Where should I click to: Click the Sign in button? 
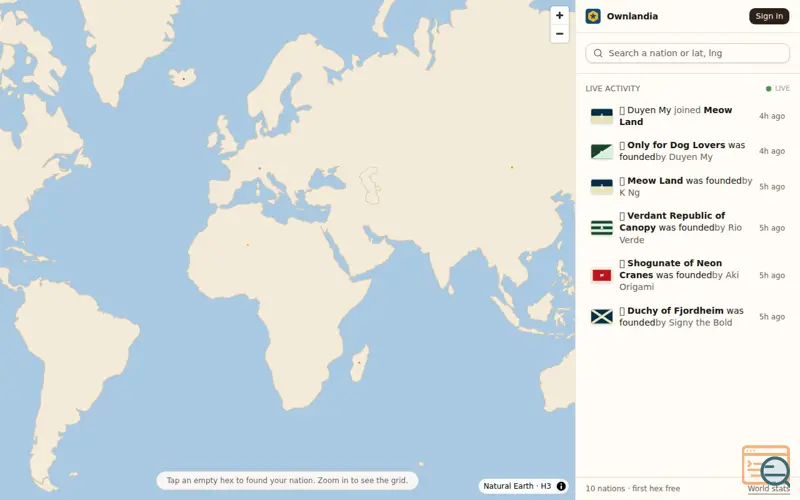click(769, 16)
